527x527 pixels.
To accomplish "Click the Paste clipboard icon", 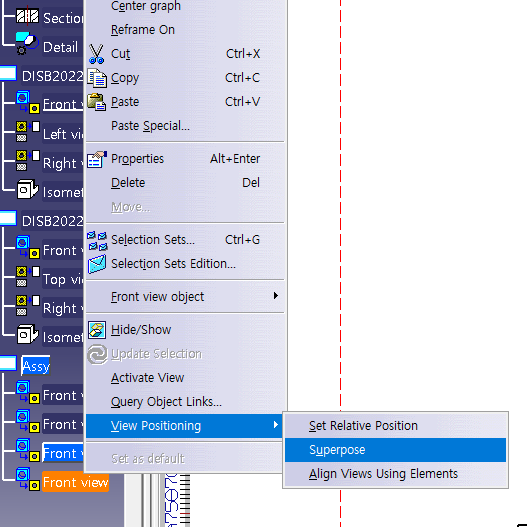I will [97, 102].
